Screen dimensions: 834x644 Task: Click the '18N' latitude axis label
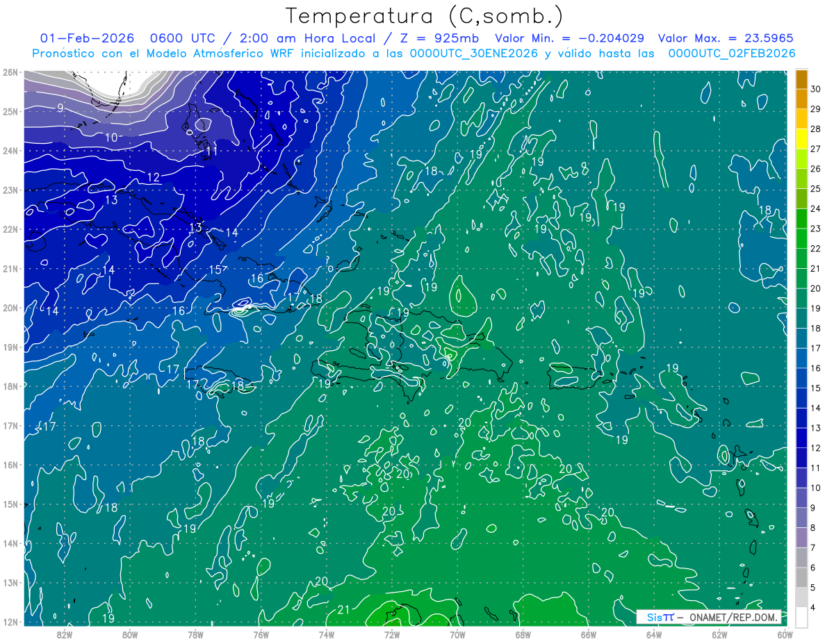[x=10, y=386]
